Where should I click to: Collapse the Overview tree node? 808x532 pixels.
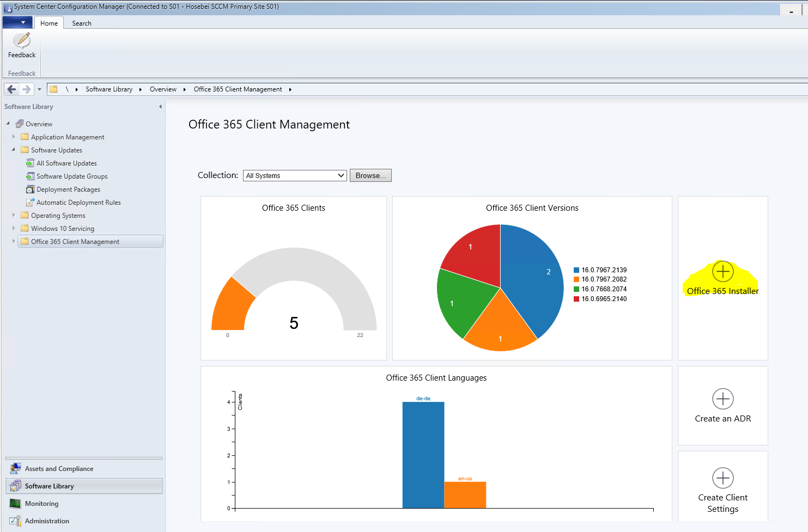pyautogui.click(x=8, y=124)
